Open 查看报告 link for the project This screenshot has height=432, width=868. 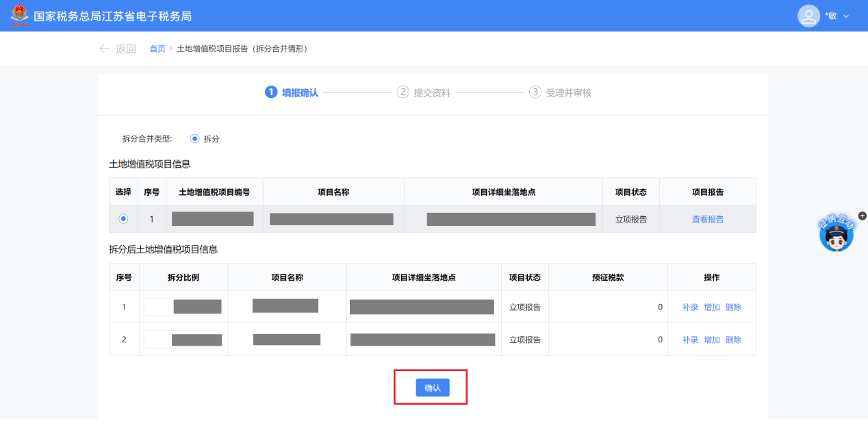pyautogui.click(x=708, y=220)
